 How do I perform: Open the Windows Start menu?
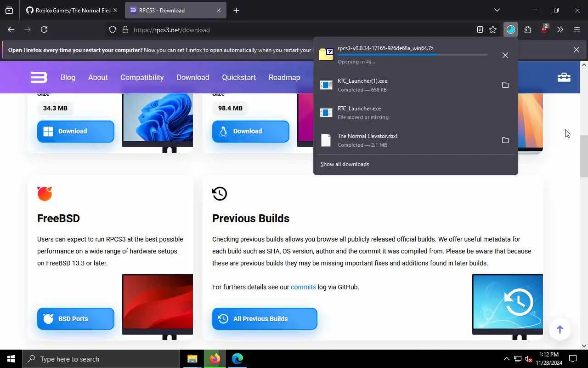pos(11,359)
